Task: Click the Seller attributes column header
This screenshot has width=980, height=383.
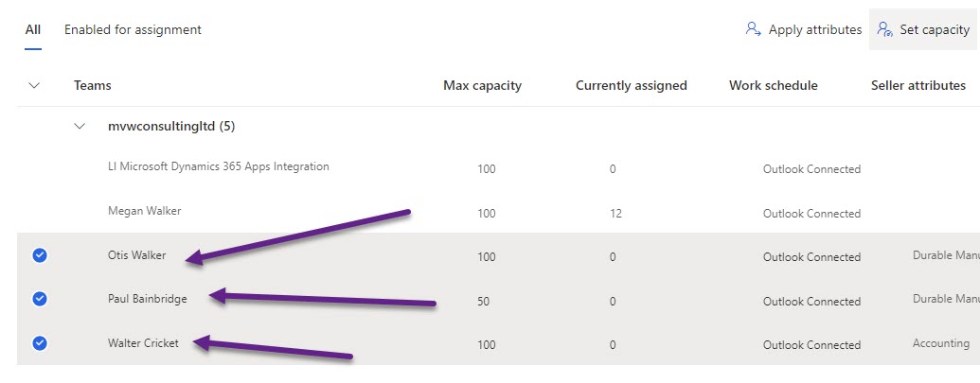Action: [918, 85]
